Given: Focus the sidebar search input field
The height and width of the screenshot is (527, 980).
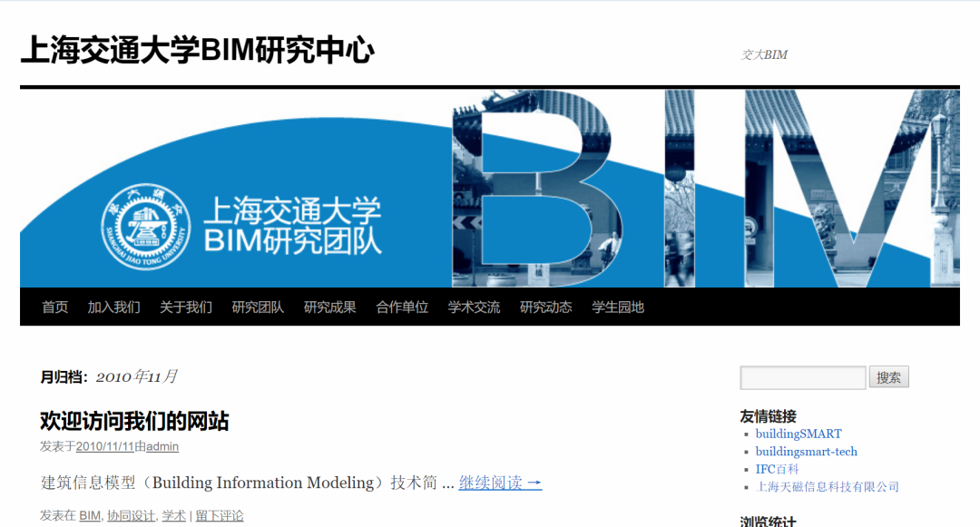Looking at the screenshot, I should click(x=802, y=377).
